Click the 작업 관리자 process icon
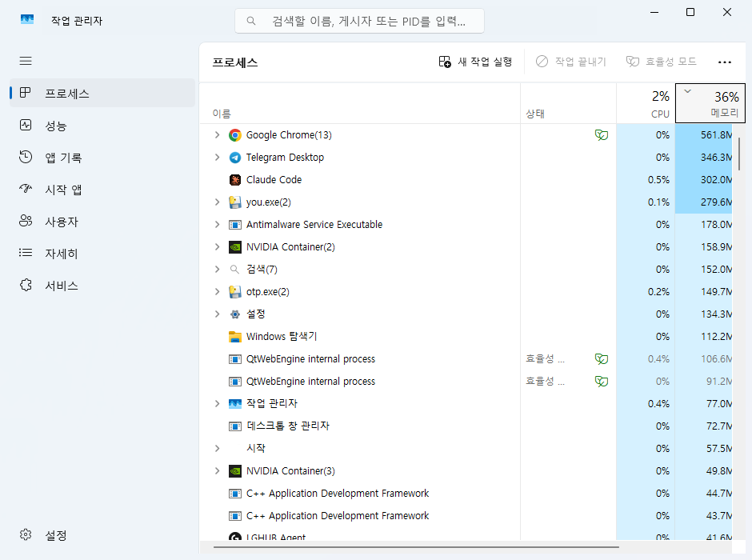The height and width of the screenshot is (560, 752). pyautogui.click(x=235, y=404)
